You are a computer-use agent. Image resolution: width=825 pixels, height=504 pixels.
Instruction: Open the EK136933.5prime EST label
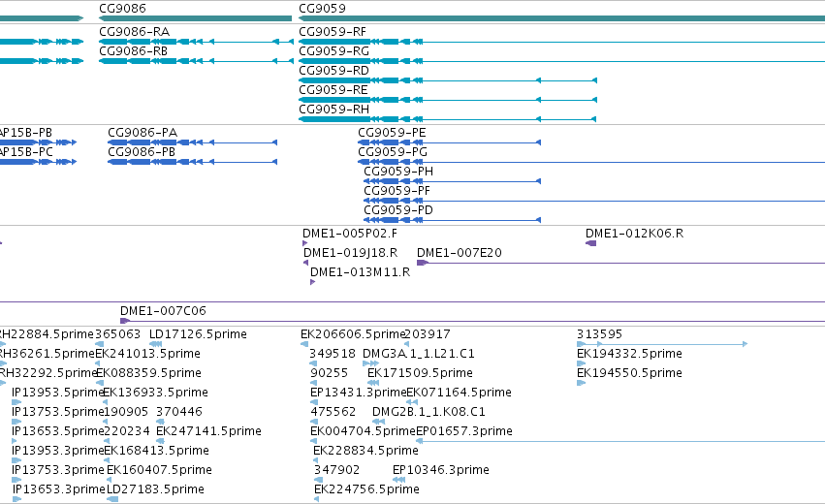click(x=156, y=393)
